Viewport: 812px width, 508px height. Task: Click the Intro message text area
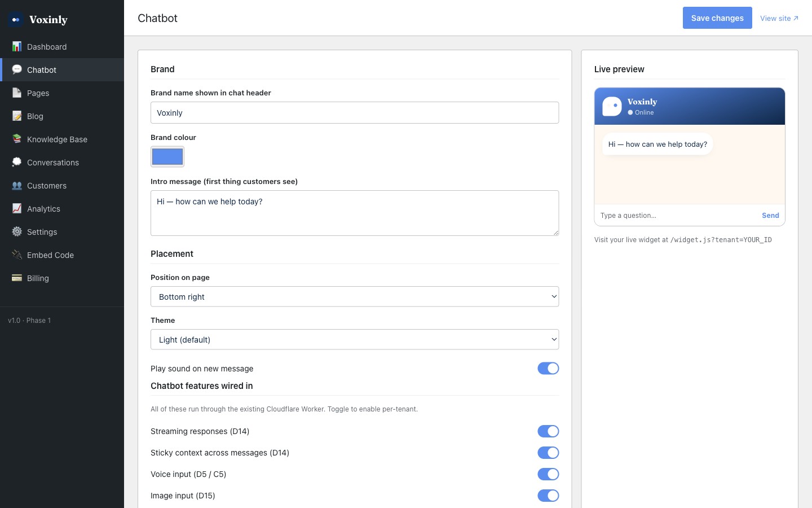(x=355, y=213)
